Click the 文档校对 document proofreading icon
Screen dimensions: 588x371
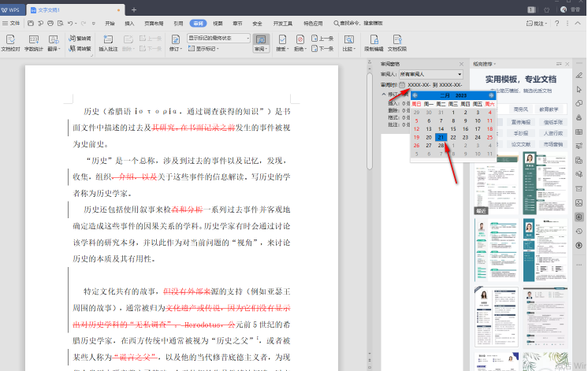click(x=11, y=39)
